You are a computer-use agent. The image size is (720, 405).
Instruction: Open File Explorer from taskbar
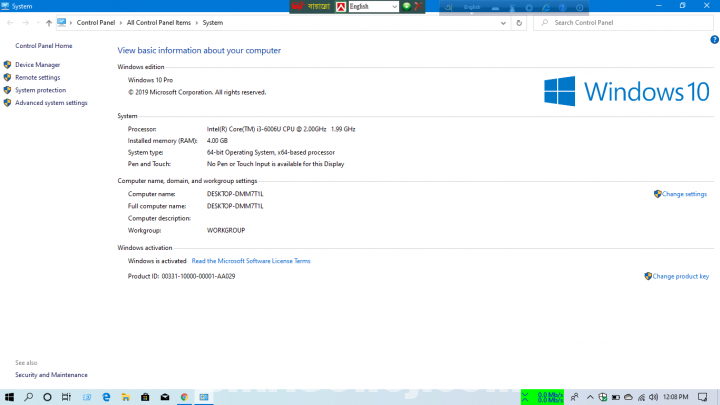[125, 397]
